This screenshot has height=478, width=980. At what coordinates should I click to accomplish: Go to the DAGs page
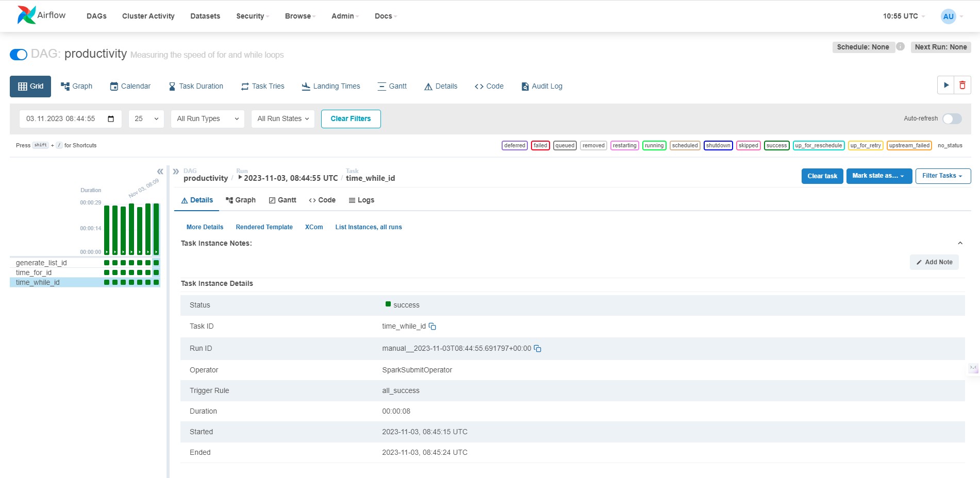pyautogui.click(x=96, y=16)
